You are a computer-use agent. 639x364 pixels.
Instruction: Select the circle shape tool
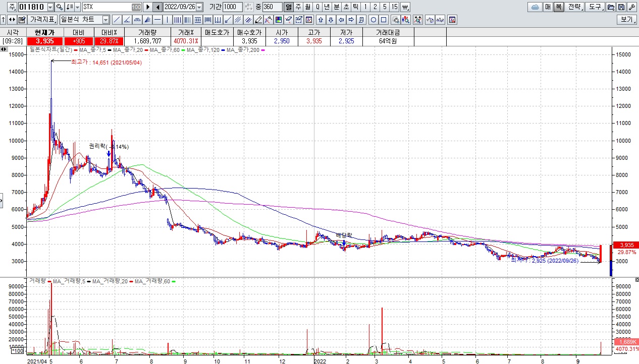374,20
